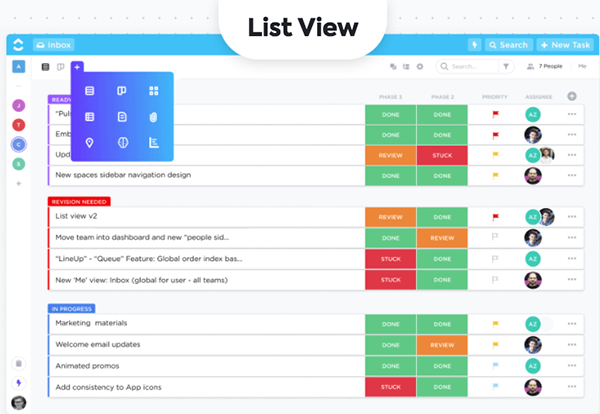600x414 pixels.
Task: Open more options for Animated promos
Action: (572, 365)
